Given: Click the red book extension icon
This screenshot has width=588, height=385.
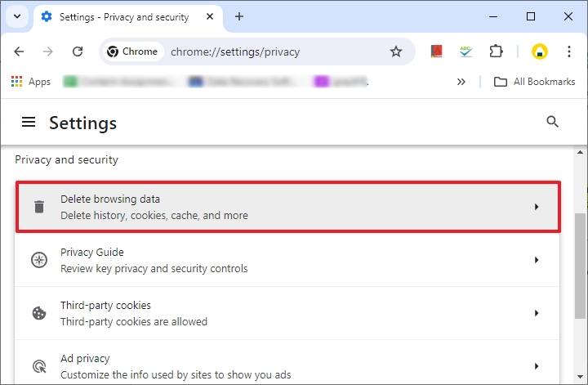Looking at the screenshot, I should [x=437, y=51].
